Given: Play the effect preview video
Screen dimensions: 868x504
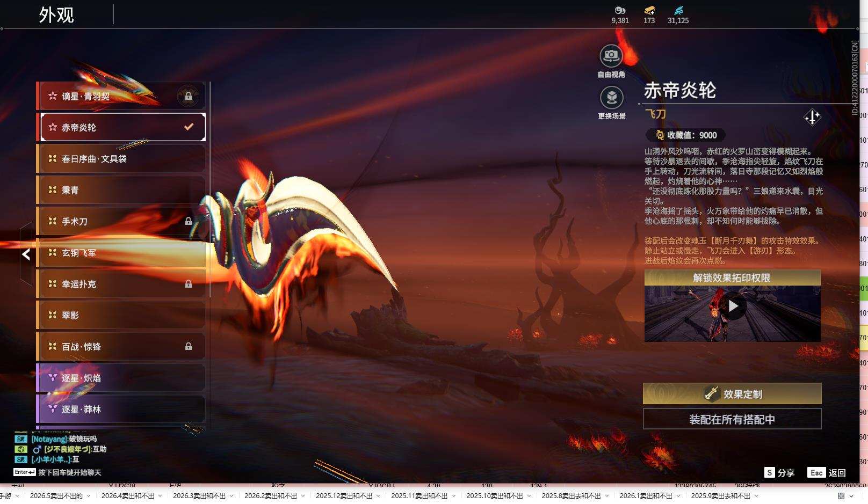Looking at the screenshot, I should (x=733, y=306).
